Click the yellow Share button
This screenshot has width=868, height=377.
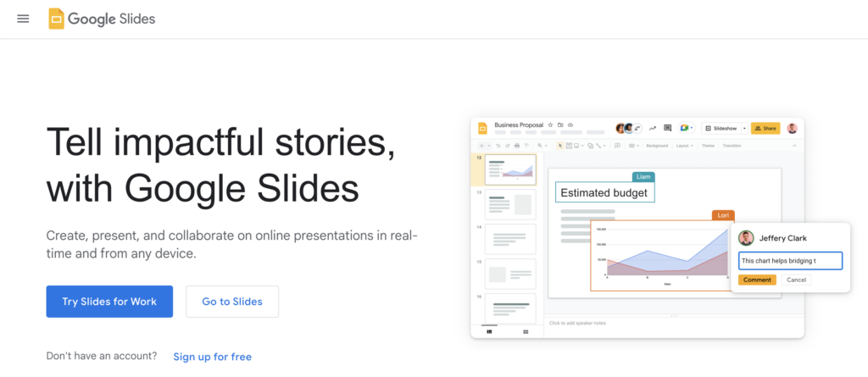click(x=765, y=129)
